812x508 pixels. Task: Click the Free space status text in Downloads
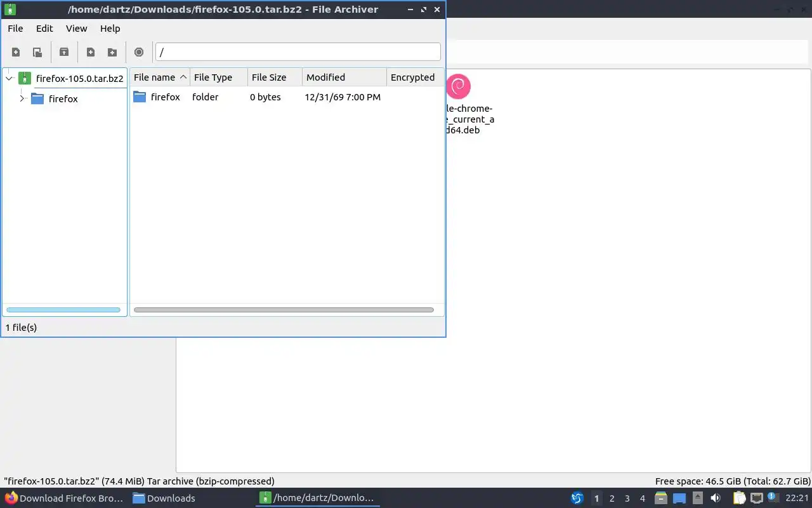[733, 481]
